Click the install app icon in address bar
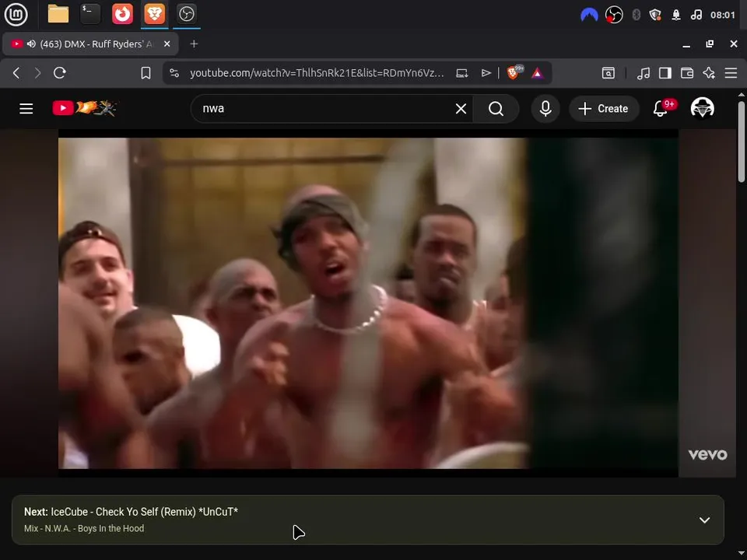The height and width of the screenshot is (560, 747). pos(462,73)
